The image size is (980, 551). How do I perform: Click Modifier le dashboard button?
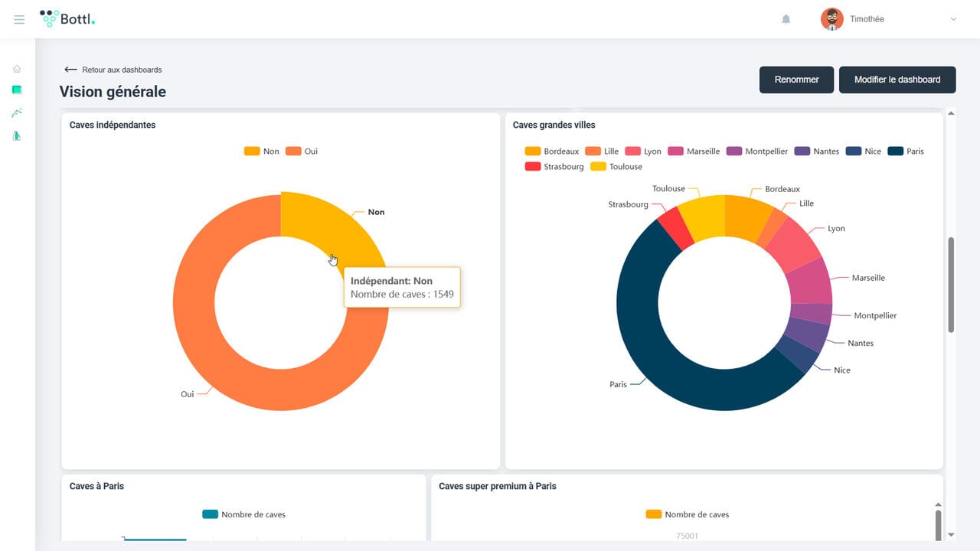click(x=897, y=80)
